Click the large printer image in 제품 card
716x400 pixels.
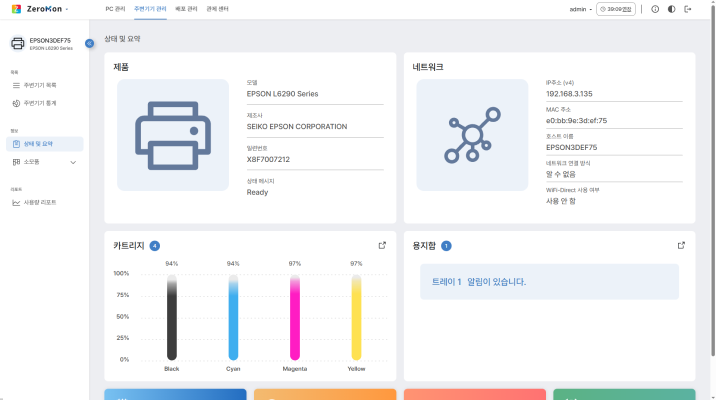173,135
